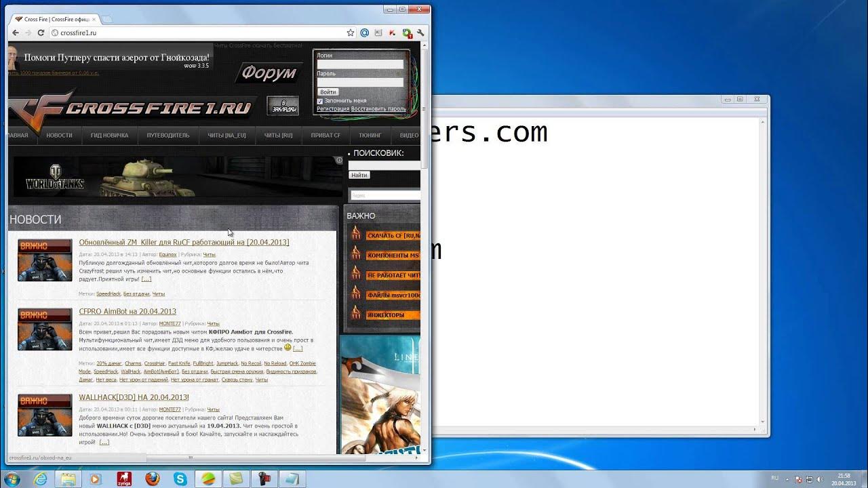This screenshot has width=868, height=488.
Task: Click the World of Tanks banner
Action: [x=178, y=178]
